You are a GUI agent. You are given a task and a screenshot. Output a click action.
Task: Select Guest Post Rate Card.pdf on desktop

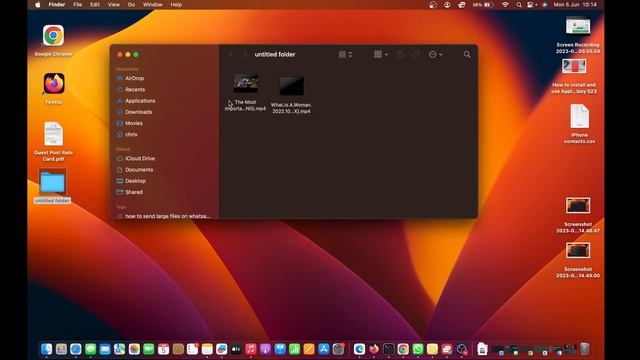[53, 134]
